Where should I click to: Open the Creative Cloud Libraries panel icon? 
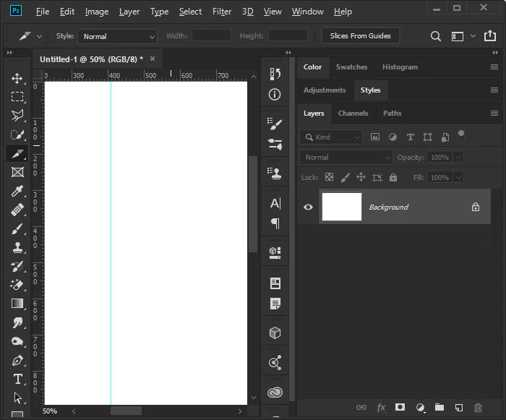(275, 393)
